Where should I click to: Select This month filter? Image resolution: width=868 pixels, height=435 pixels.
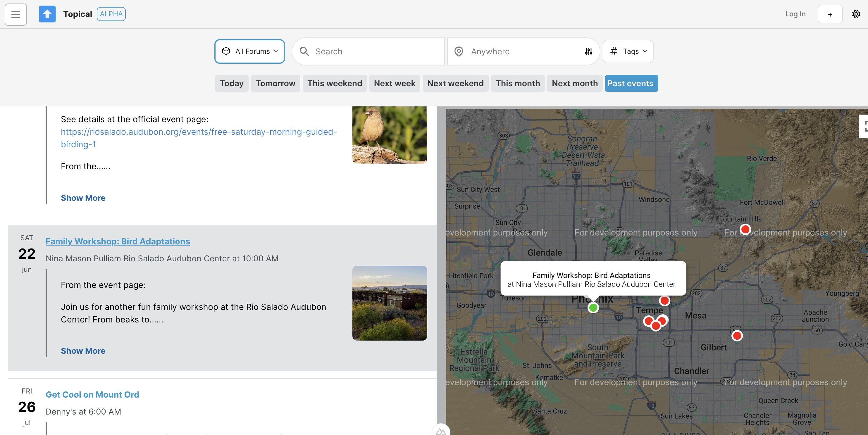pos(518,83)
